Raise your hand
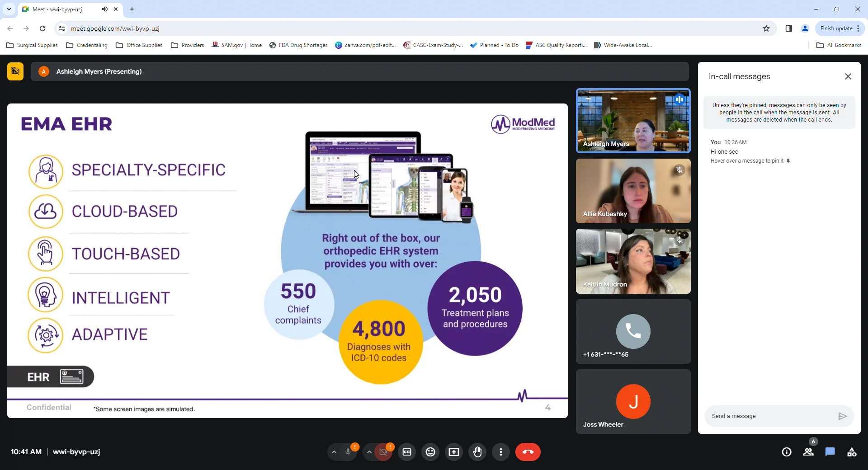 click(478, 452)
